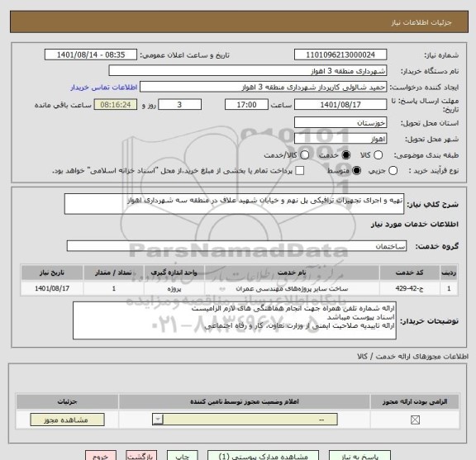Click the خروج exit button
Image resolution: width=476 pixels, height=460 pixels.
(x=101, y=456)
